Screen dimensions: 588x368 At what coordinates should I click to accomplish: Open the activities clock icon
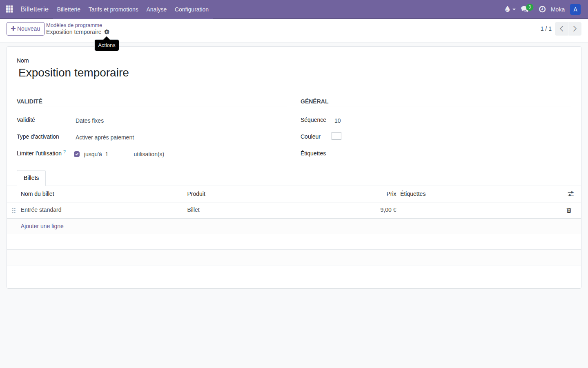[542, 9]
